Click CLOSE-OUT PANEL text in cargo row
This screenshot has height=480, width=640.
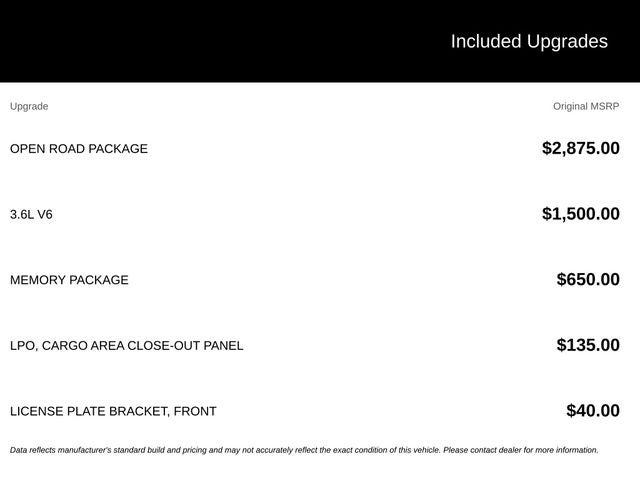tap(185, 346)
